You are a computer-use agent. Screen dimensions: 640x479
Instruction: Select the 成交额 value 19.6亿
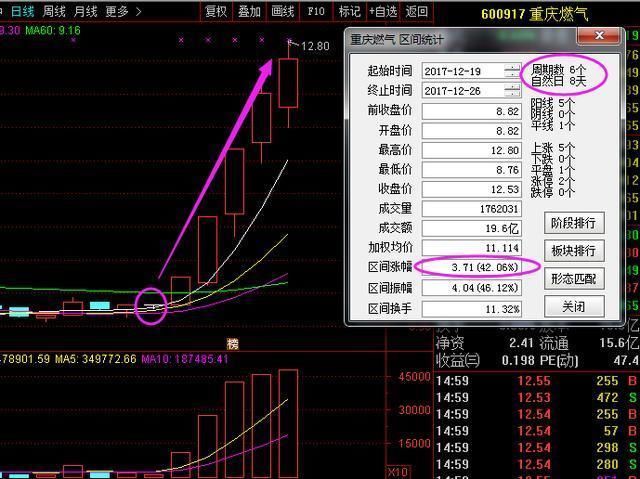(x=471, y=228)
